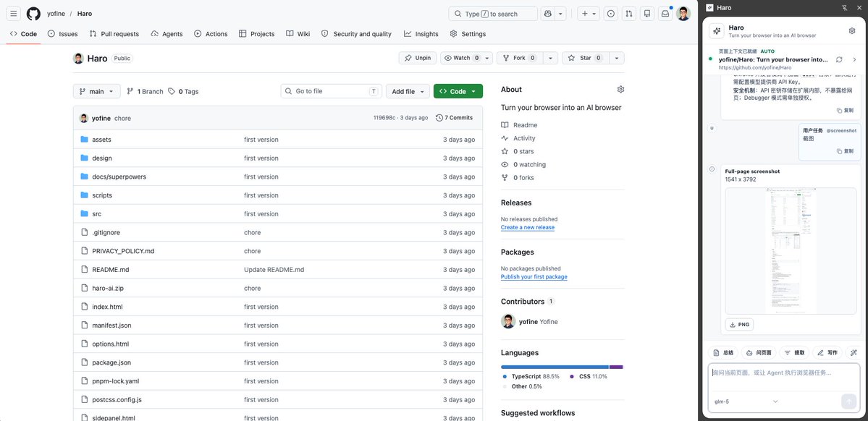Open the full-page screenshot thumbnail
The width and height of the screenshot is (868, 421).
coord(791,250)
